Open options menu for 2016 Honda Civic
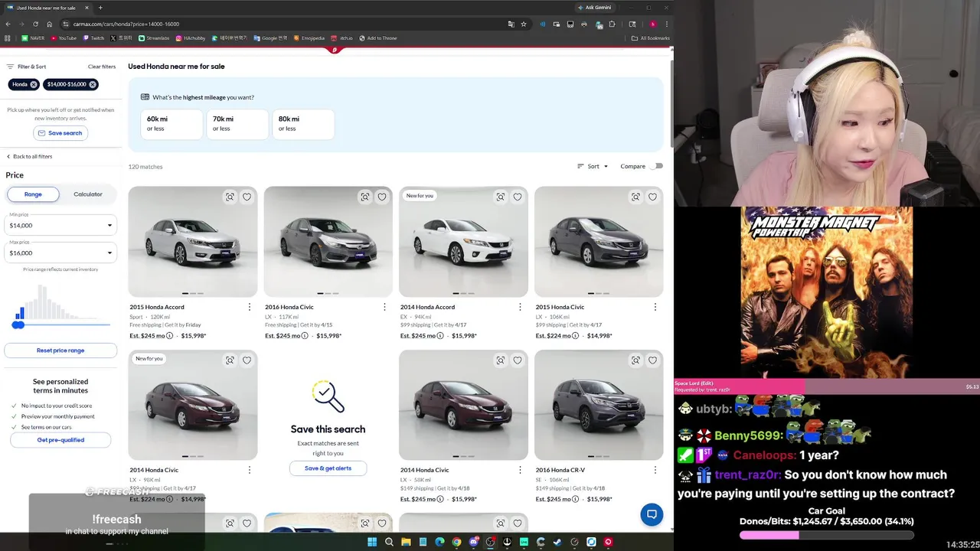Image resolution: width=980 pixels, height=551 pixels. click(x=384, y=307)
